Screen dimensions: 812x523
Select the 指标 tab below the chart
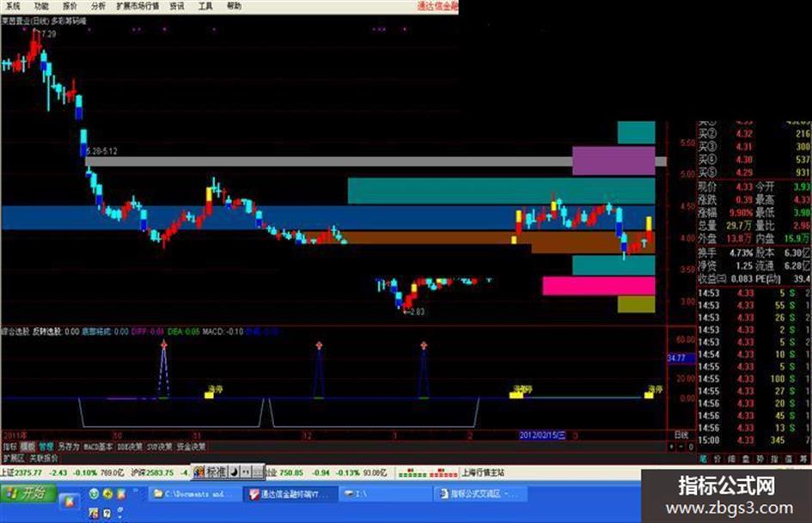(x=9, y=447)
